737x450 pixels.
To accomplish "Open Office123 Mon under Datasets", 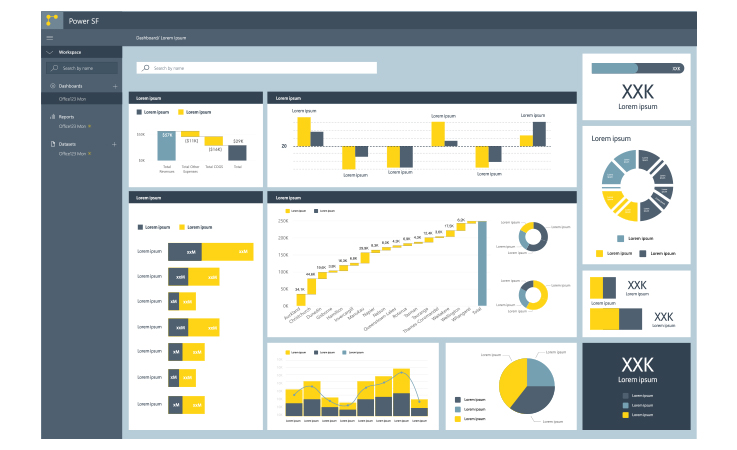I will [x=72, y=154].
